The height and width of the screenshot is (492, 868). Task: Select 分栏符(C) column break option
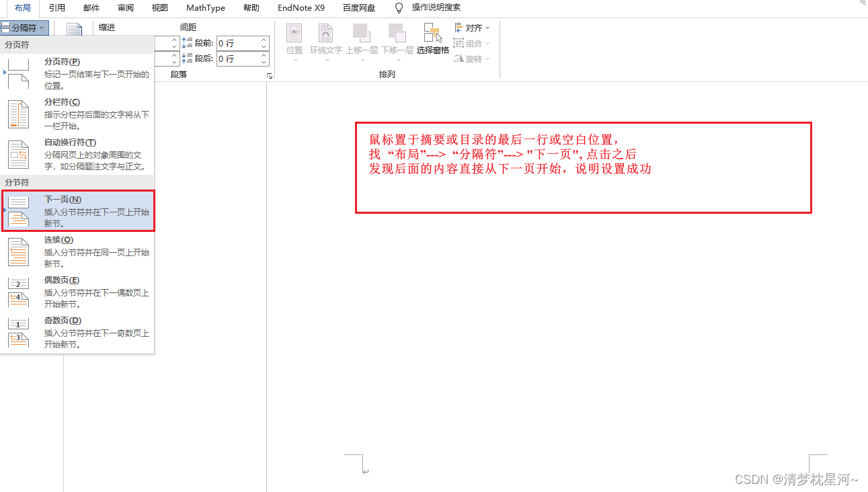[77, 114]
